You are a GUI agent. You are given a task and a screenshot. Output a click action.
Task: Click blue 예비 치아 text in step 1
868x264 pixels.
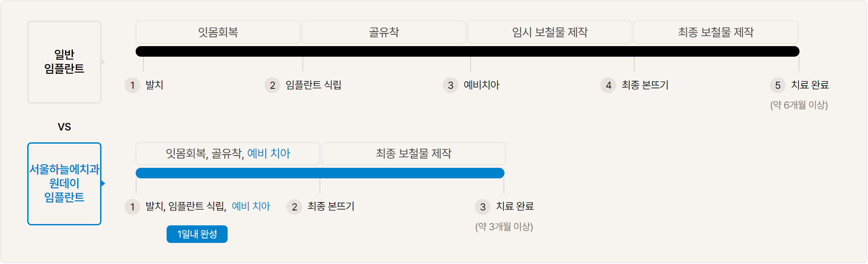click(x=251, y=206)
